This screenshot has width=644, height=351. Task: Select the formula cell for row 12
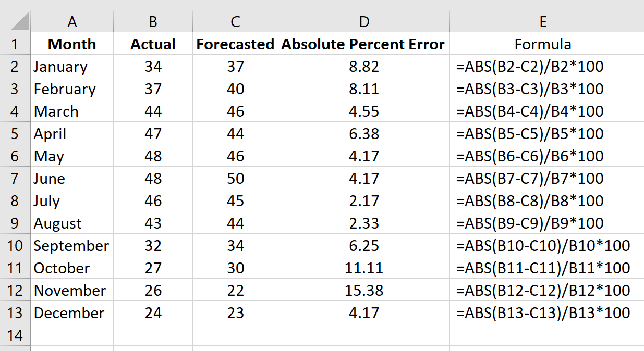coord(543,290)
